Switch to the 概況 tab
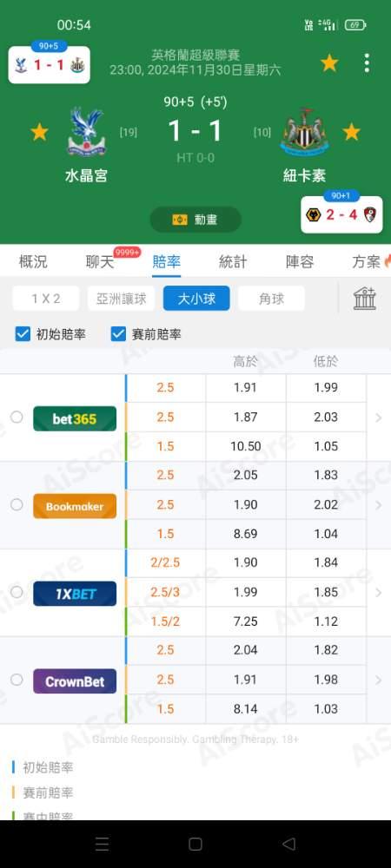391x868 pixels. (33, 262)
